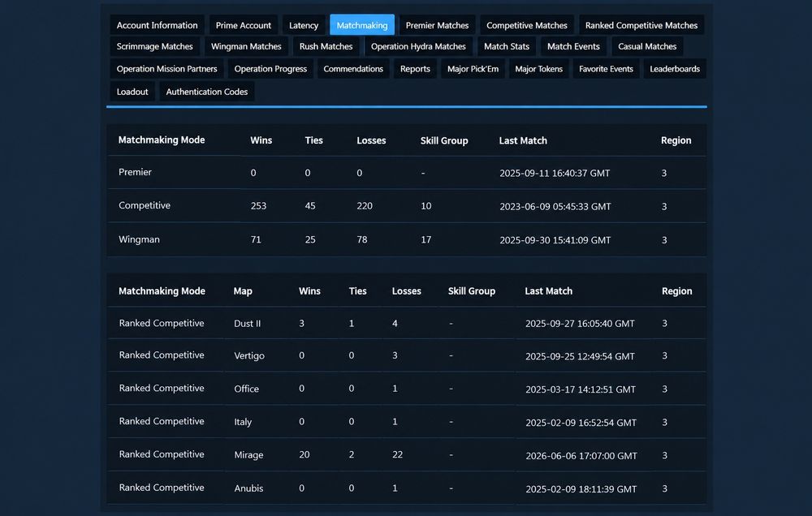Select Mirage losses value 22
The width and height of the screenshot is (812, 516).
(x=397, y=454)
